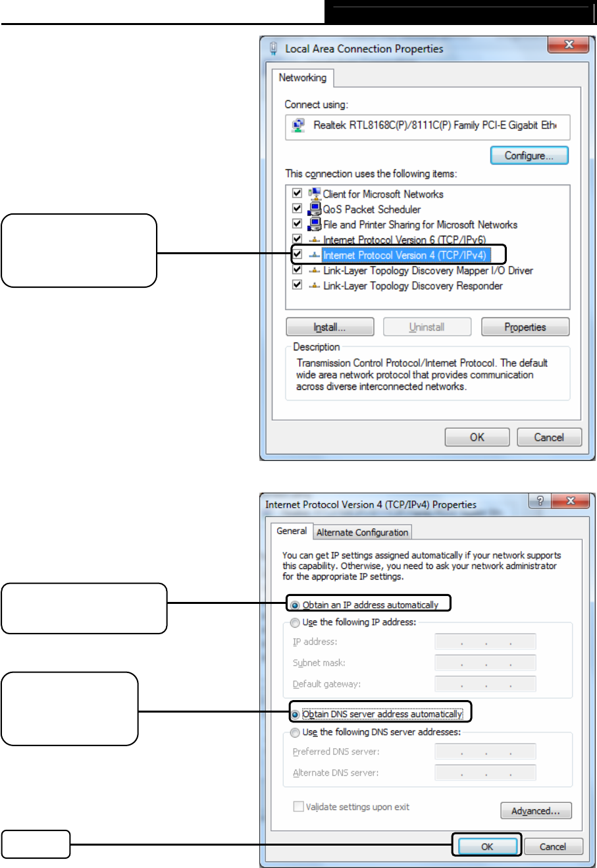Select the Internet Protocol Version 6 icon
This screenshot has width=597, height=868.
pyautogui.click(x=315, y=240)
